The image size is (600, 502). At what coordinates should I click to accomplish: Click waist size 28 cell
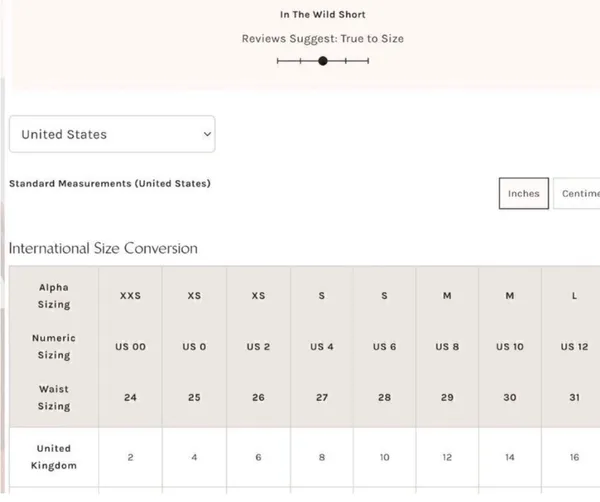tap(385, 398)
